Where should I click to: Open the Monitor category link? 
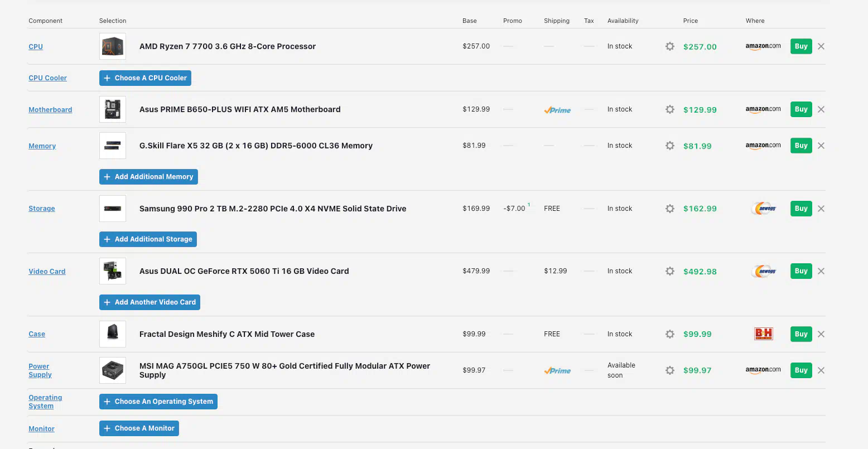[41, 429]
